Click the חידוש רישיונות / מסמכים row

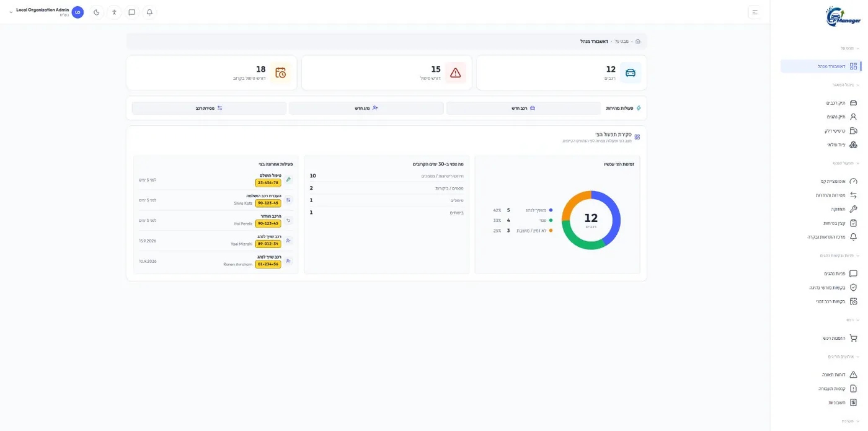[x=387, y=176]
